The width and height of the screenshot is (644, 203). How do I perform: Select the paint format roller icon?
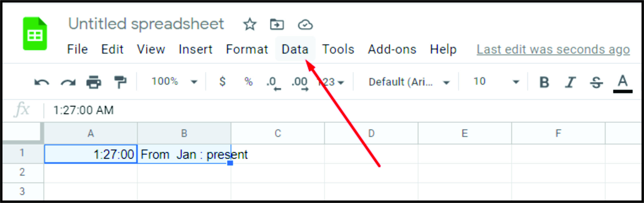click(x=120, y=82)
